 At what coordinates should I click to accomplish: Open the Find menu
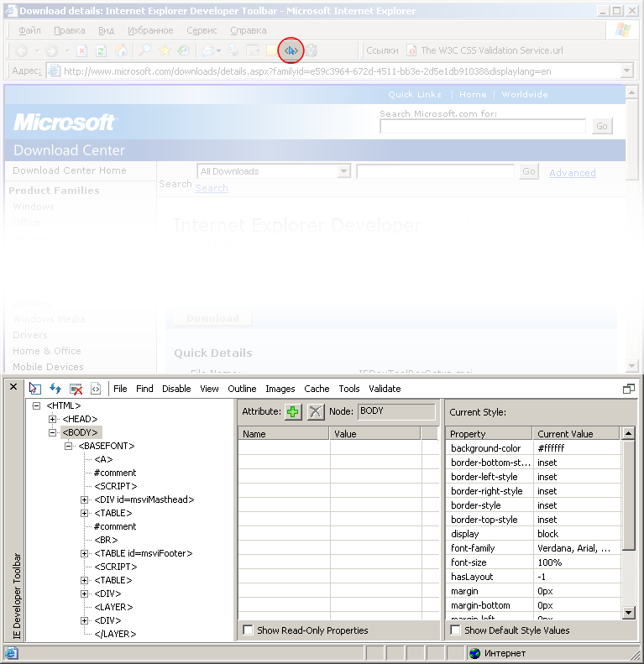click(x=144, y=389)
